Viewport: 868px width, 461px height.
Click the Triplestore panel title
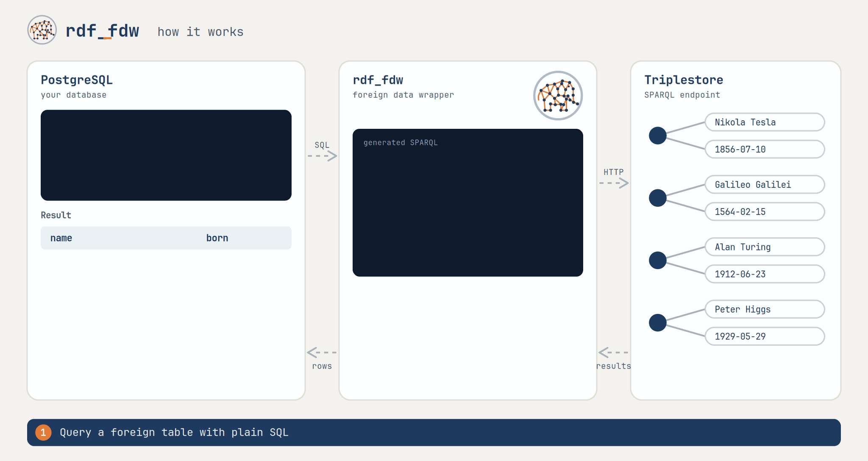(684, 80)
